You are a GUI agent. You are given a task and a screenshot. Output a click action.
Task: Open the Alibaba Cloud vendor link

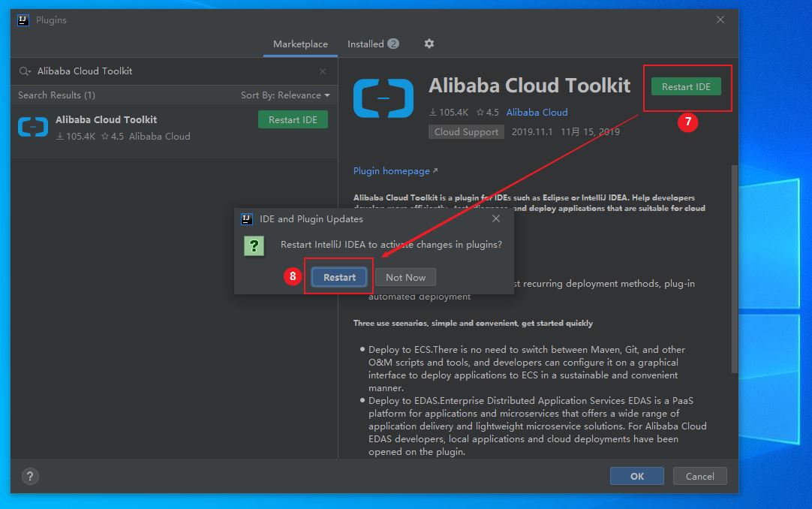click(x=537, y=113)
